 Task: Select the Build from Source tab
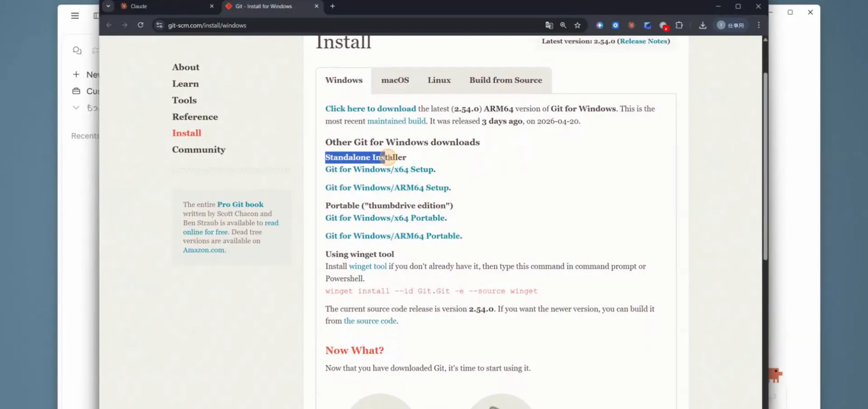pos(505,80)
